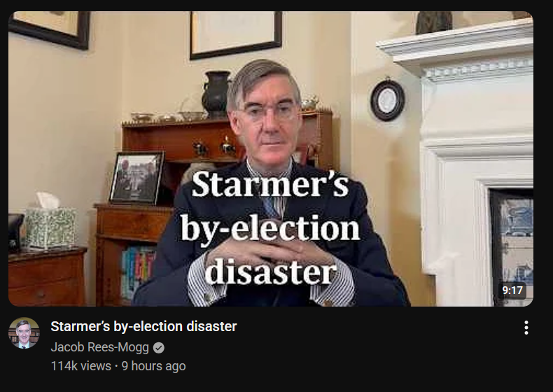This screenshot has height=392, width=553.
Task: Click the channel avatar beside the title
Action: [24, 332]
